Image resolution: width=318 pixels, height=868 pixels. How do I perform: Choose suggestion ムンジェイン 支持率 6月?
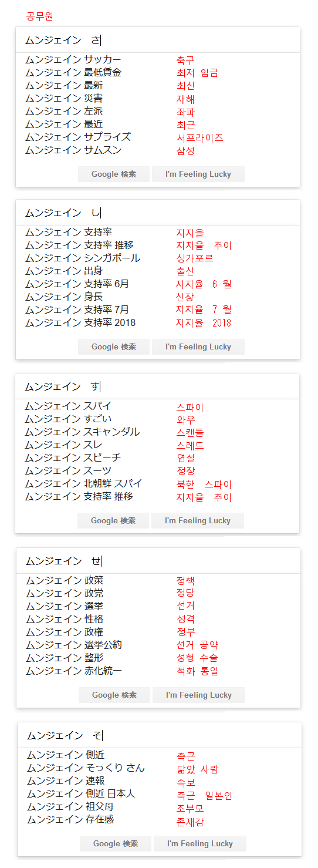click(x=77, y=284)
